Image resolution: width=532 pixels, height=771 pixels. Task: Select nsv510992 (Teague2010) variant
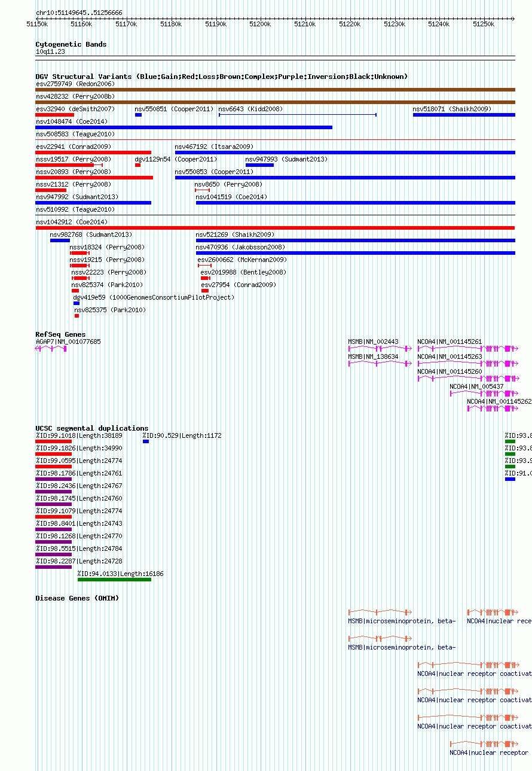click(275, 215)
